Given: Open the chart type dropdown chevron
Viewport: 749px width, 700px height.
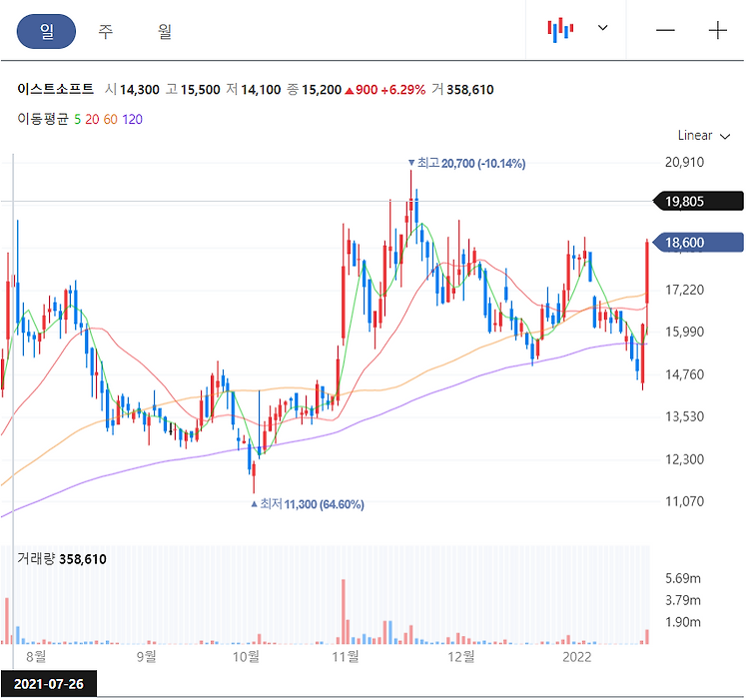Looking at the screenshot, I should point(603,28).
